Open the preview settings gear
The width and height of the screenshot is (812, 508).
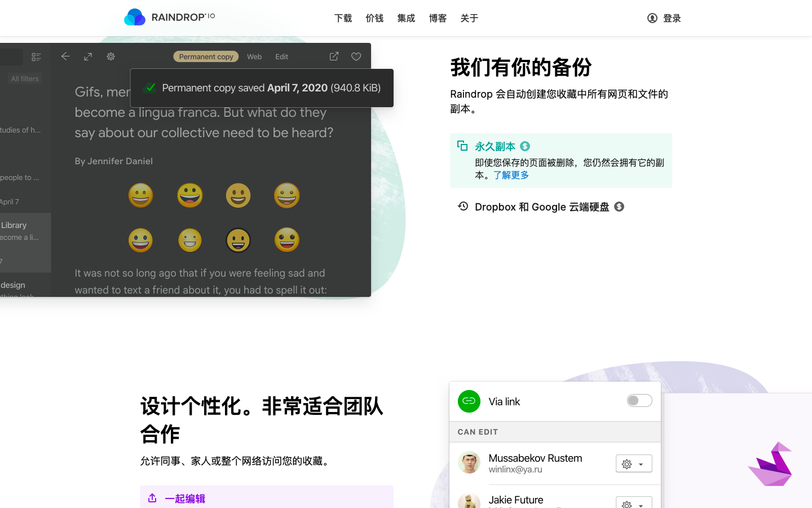(x=111, y=56)
